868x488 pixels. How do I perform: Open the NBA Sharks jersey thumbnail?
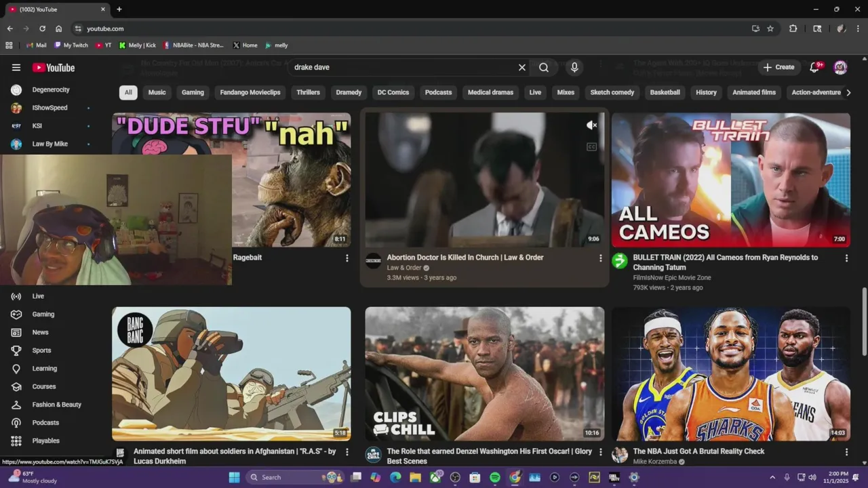pos(731,373)
